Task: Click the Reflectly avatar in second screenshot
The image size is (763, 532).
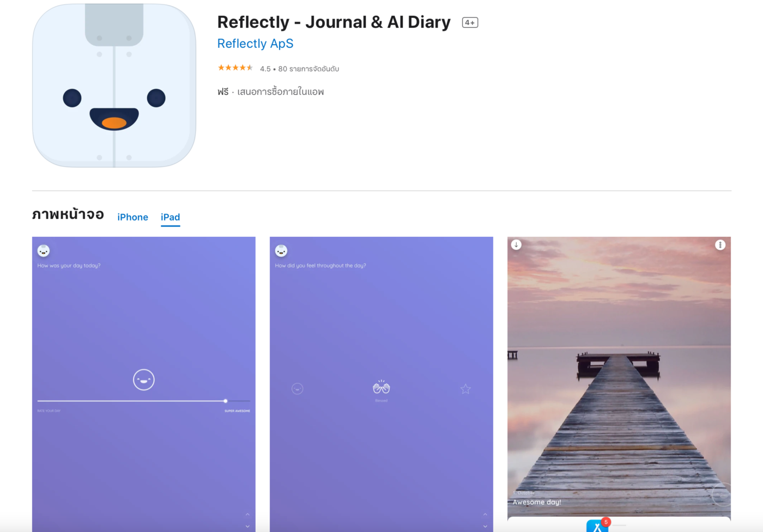Action: (x=281, y=250)
